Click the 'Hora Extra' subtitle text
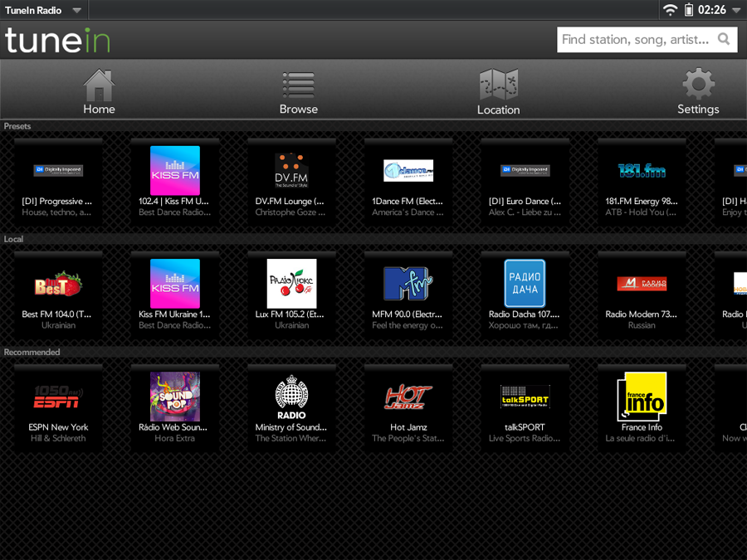 pos(175,438)
